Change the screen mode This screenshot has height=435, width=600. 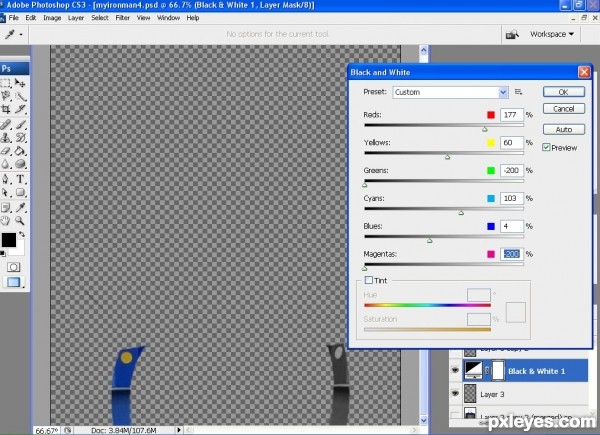point(13,282)
